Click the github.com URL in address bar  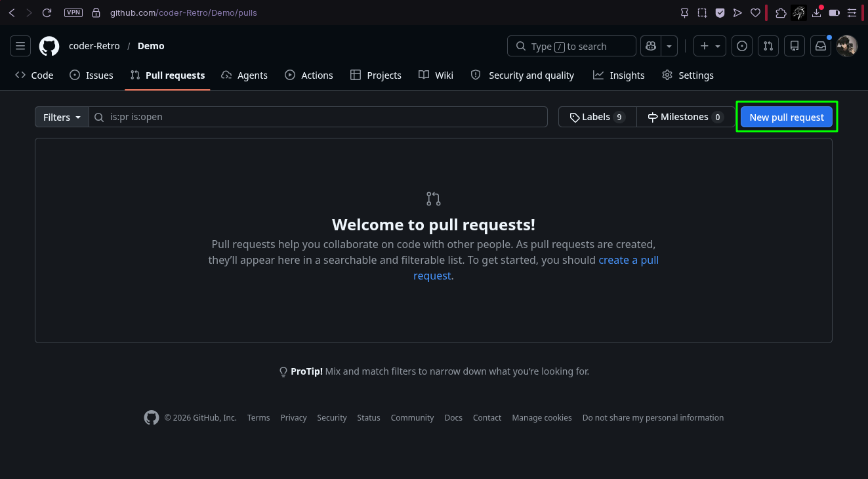click(x=183, y=12)
